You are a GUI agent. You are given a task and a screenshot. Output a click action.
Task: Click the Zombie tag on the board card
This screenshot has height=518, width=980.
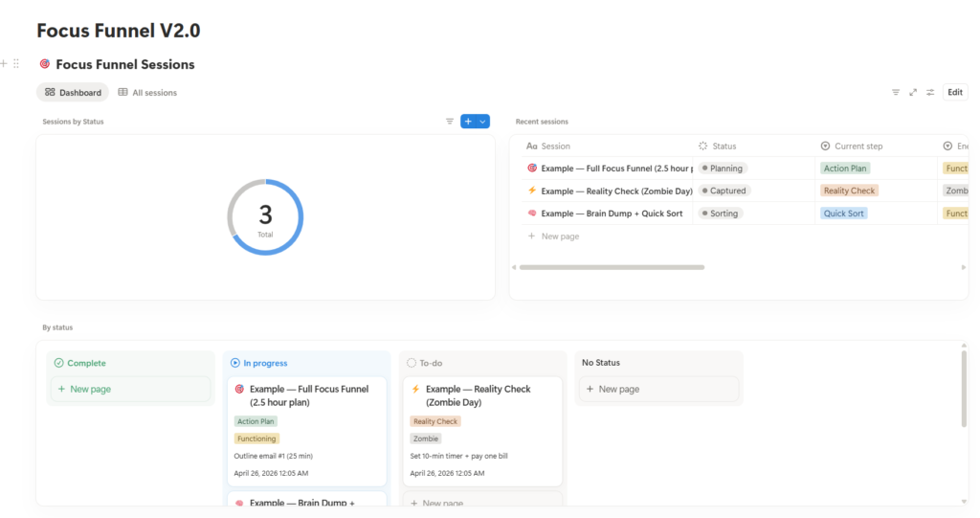[x=426, y=439]
